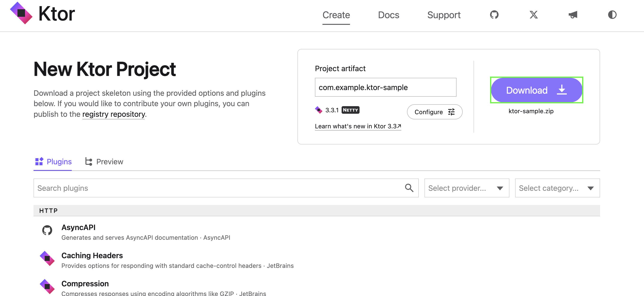The height and width of the screenshot is (296, 644).
Task: Click the Caching Headers plugin icon
Action: [47, 258]
